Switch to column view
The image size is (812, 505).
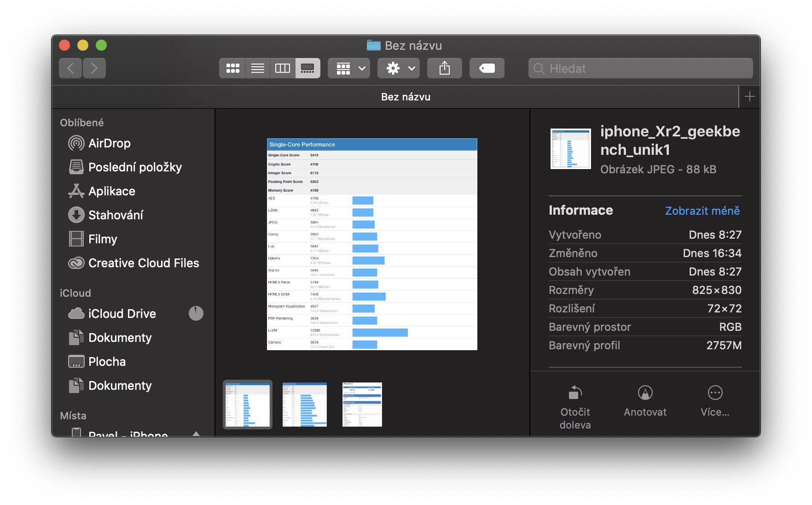[x=283, y=68]
